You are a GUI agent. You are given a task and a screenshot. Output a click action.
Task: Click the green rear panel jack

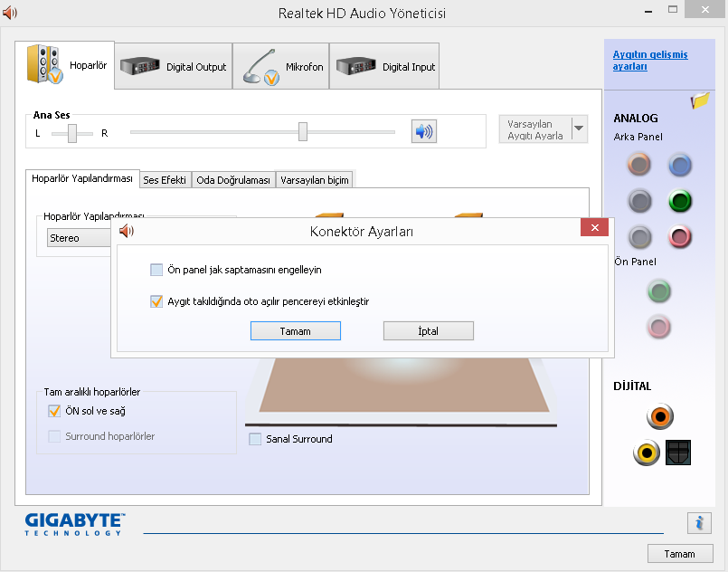pos(680,201)
